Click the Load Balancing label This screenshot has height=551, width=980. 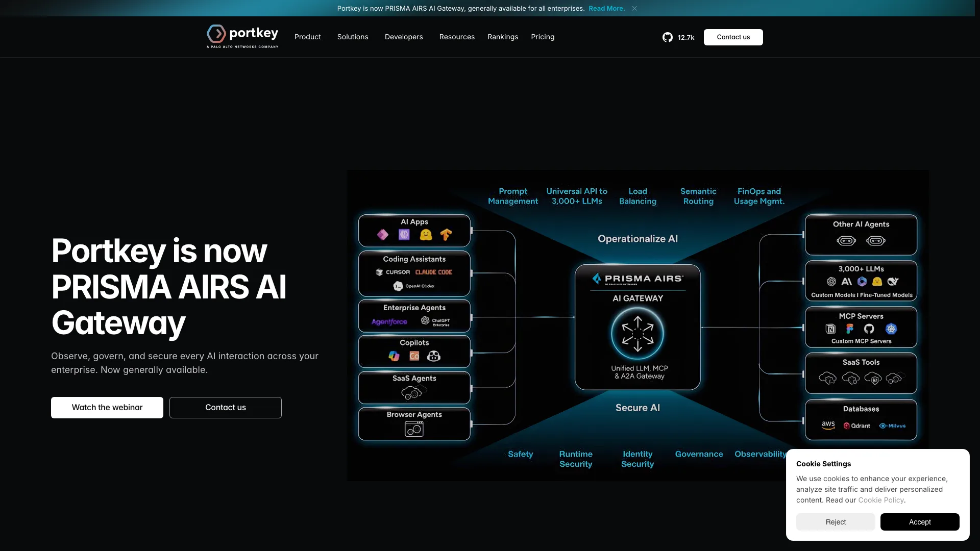[638, 196]
